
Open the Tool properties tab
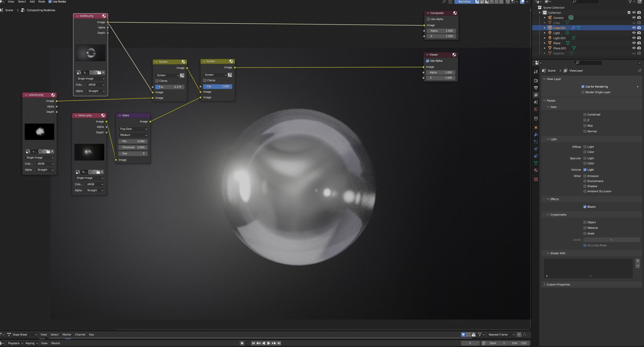coord(536,72)
